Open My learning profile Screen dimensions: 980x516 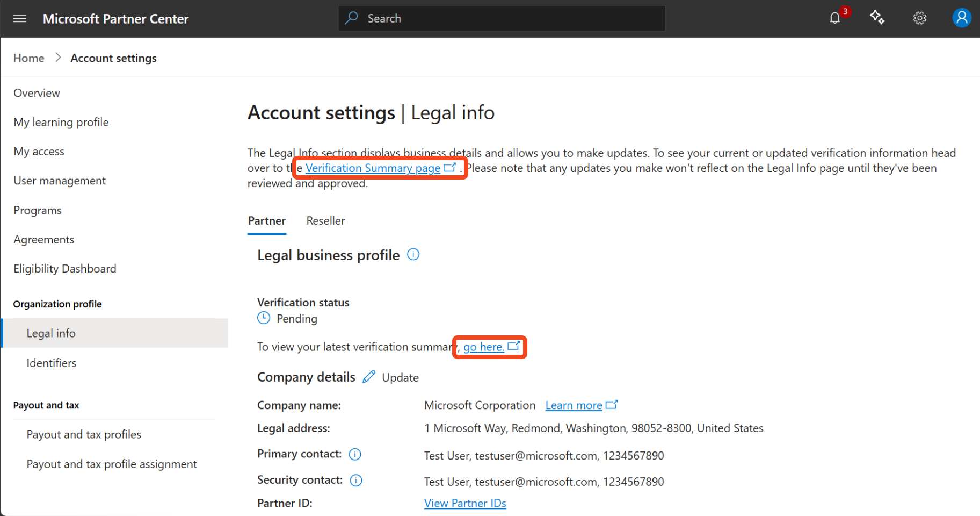(61, 122)
